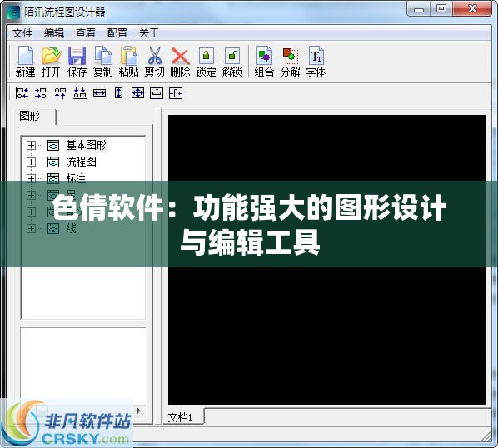Click the align left edges icon
This screenshot has height=448, width=498.
[22, 93]
